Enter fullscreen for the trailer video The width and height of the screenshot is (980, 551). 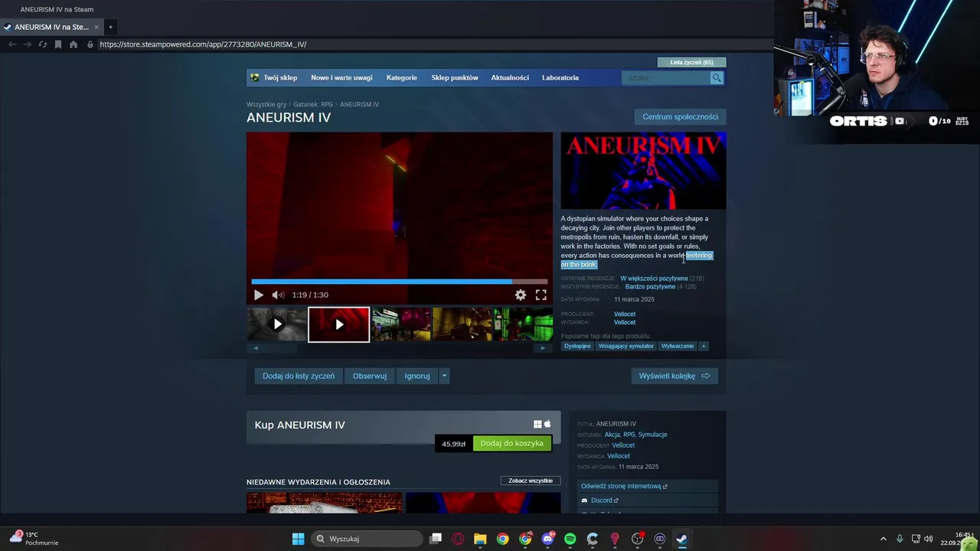click(541, 295)
